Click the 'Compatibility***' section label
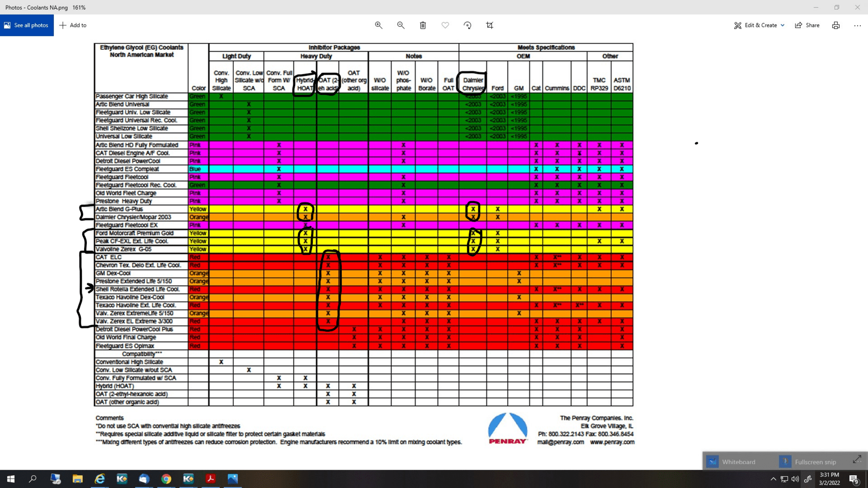This screenshot has height=488, width=868. point(142,354)
